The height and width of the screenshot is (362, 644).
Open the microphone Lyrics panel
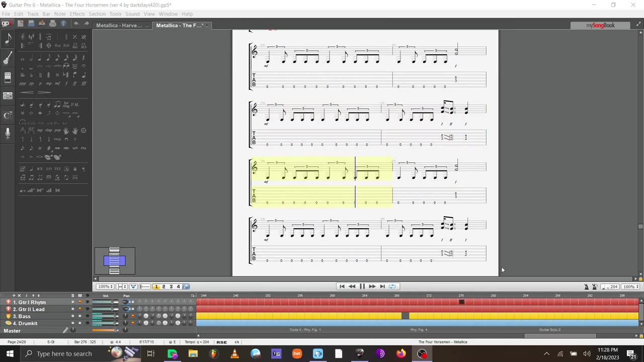pyautogui.click(x=8, y=133)
